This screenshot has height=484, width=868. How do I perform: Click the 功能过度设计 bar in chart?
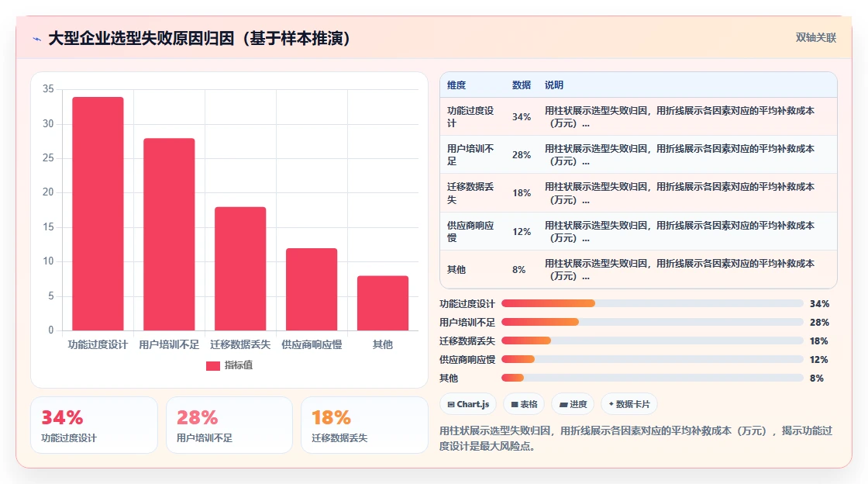click(98, 214)
